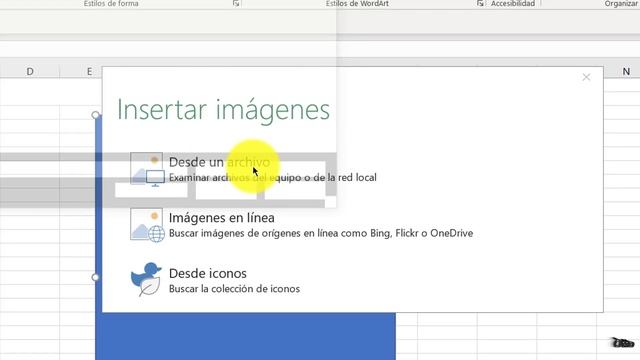The height and width of the screenshot is (360, 640).
Task: Open the Estilos de forma dialog launcher
Action: (236, 3)
